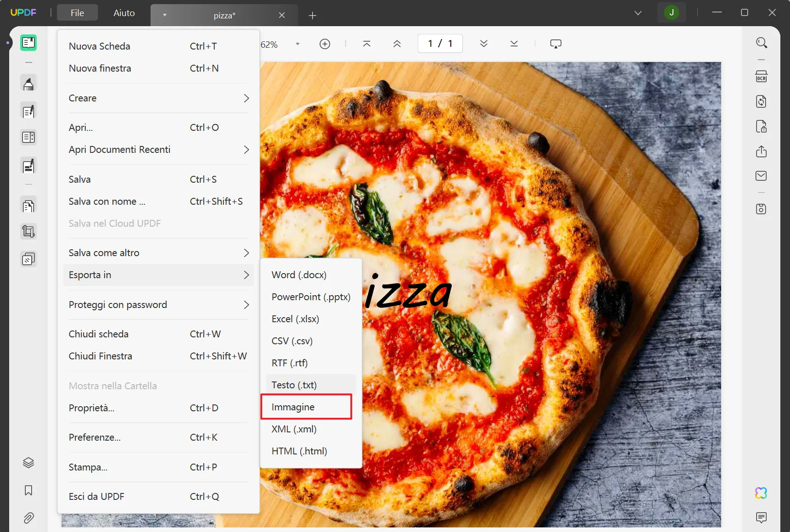Show the Bookmarks panel
This screenshot has width=790, height=532.
[28, 490]
